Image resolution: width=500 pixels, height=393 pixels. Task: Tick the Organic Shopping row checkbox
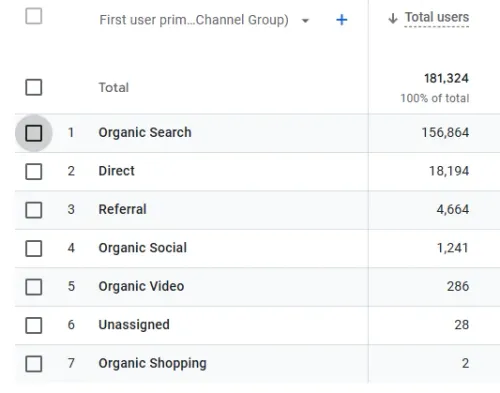pos(34,364)
